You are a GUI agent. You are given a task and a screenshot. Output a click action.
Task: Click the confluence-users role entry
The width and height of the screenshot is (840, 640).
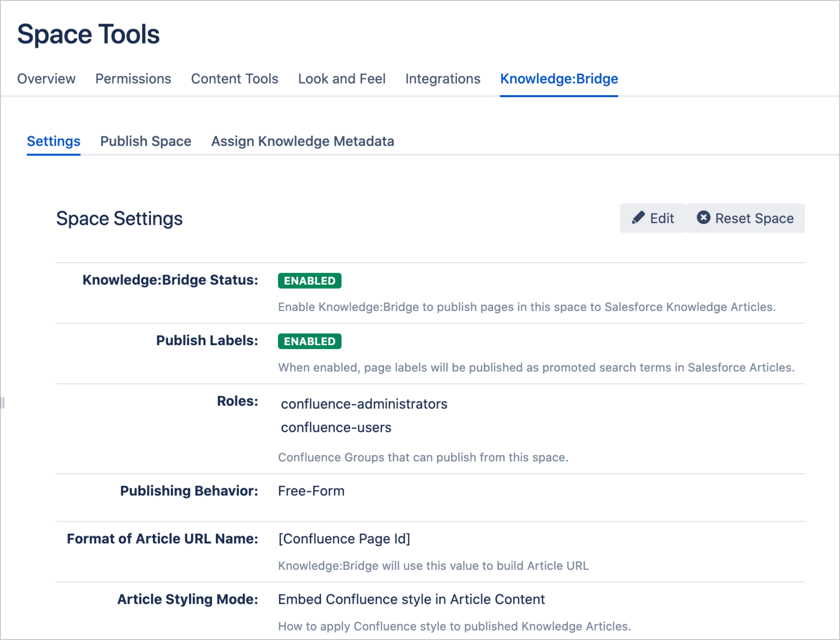point(336,427)
